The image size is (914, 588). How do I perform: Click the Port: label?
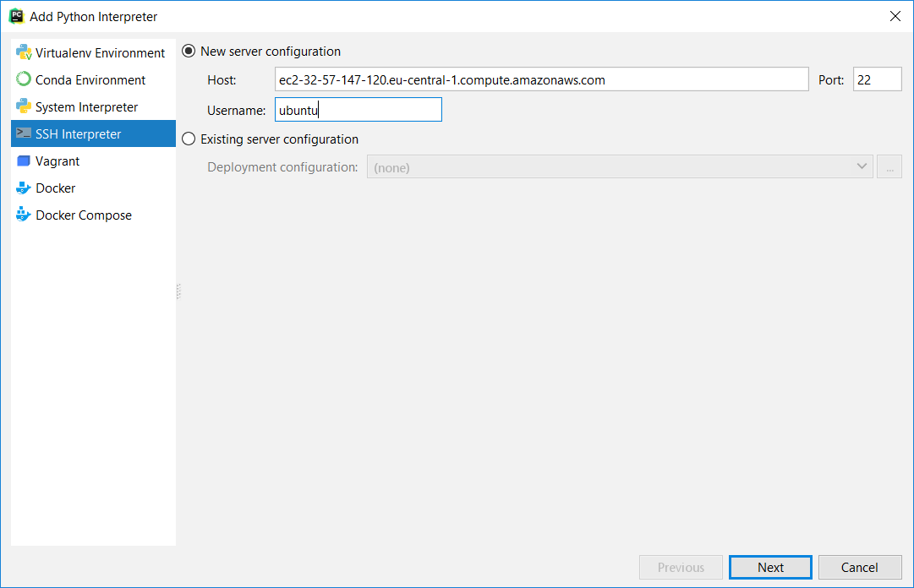pyautogui.click(x=830, y=80)
